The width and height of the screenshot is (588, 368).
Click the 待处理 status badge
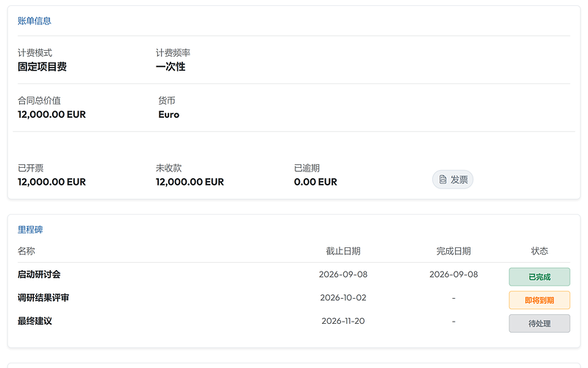coord(539,323)
